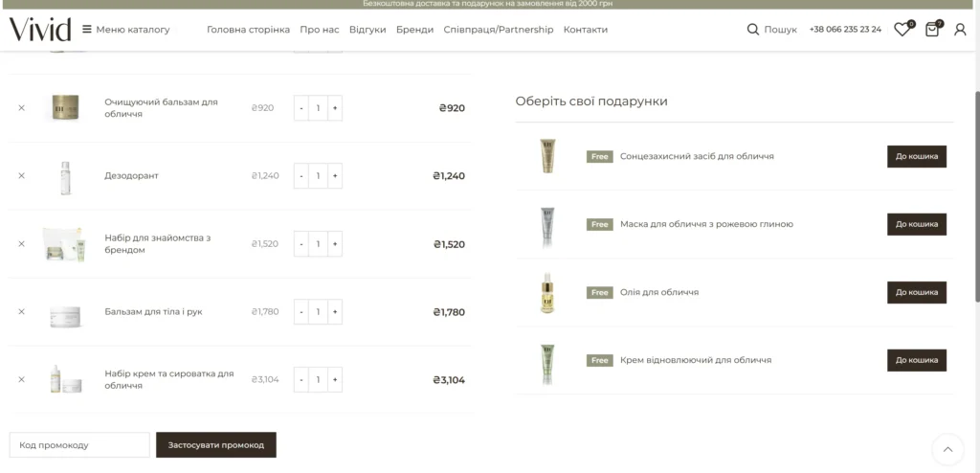Screen dimensions: 980x473
Task: Add Олія для обличчя gift До кошика
Action: coord(916,292)
